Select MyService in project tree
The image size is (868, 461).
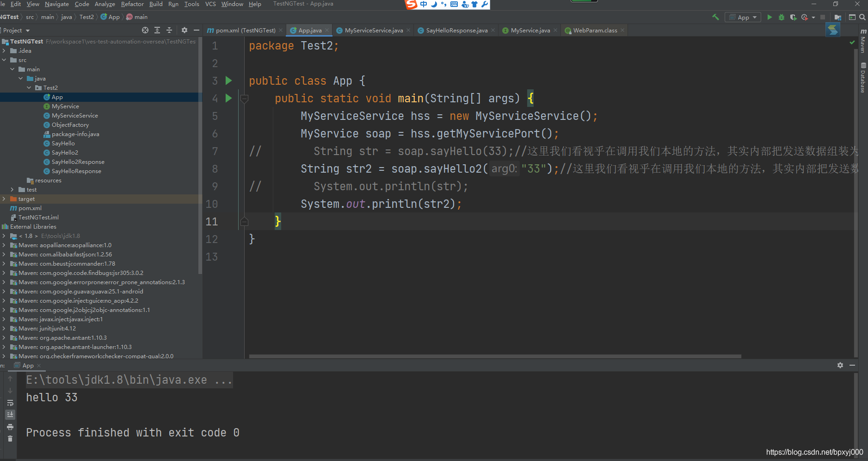tap(65, 106)
